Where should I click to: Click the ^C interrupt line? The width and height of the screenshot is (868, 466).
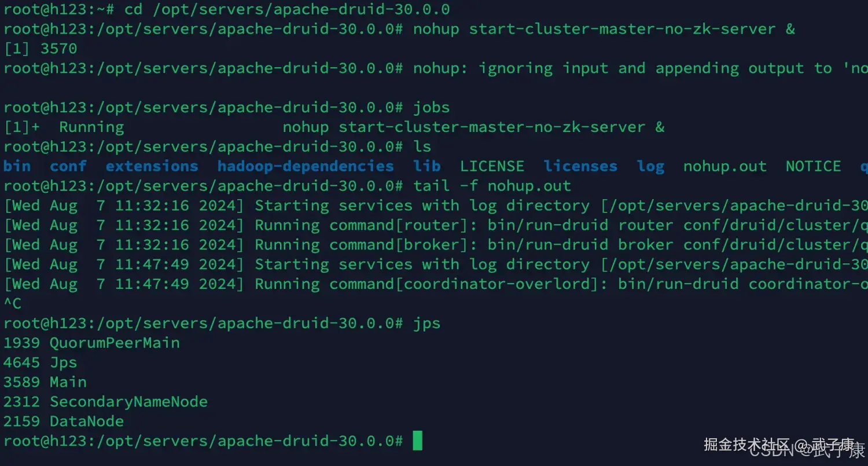click(12, 303)
